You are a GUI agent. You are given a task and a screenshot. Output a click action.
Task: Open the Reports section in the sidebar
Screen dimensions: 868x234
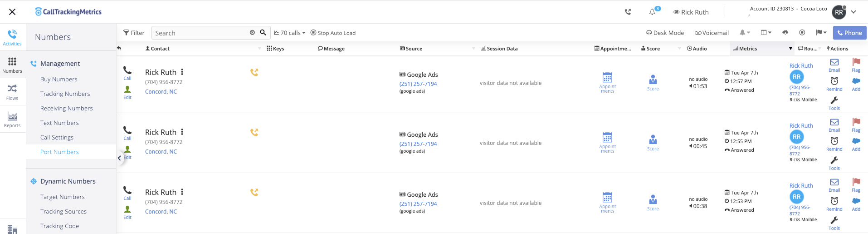[x=12, y=119]
